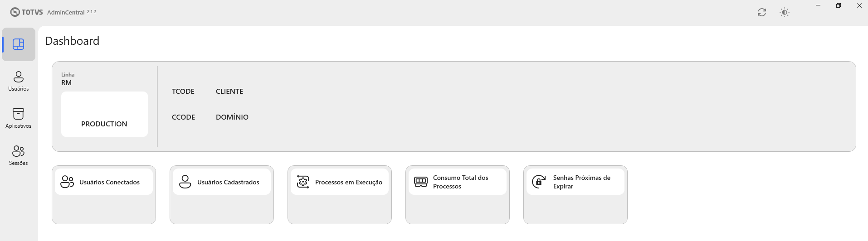Click the TCODE label
This screenshot has width=868, height=241.
tap(183, 92)
